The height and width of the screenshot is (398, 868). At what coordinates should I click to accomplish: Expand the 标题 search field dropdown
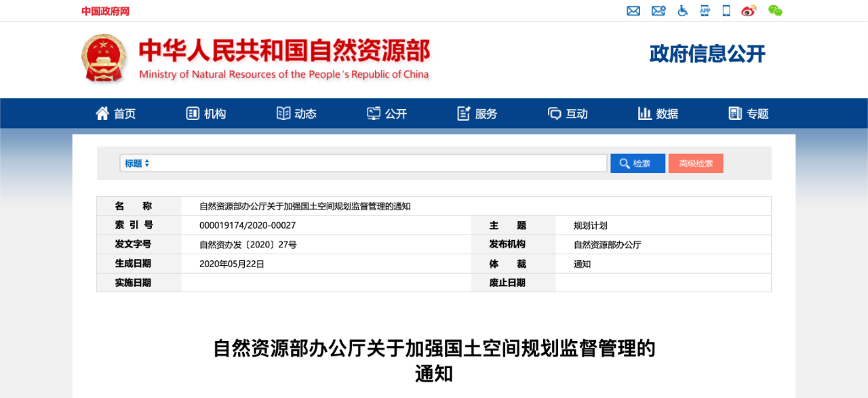(x=136, y=163)
